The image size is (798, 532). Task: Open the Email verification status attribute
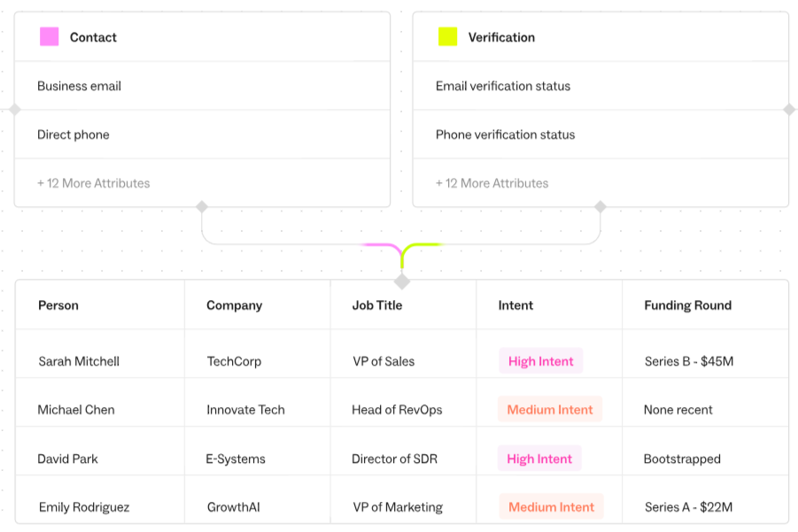[x=600, y=86]
